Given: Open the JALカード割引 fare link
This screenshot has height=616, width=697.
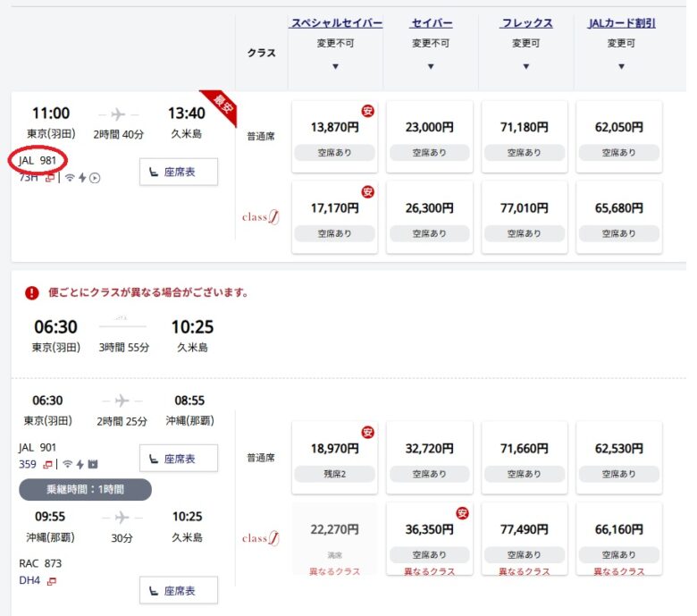Looking at the screenshot, I should coord(621,23).
